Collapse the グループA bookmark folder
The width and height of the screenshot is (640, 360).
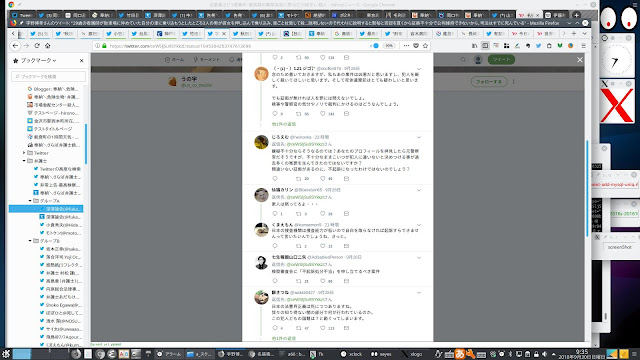tap(30, 200)
